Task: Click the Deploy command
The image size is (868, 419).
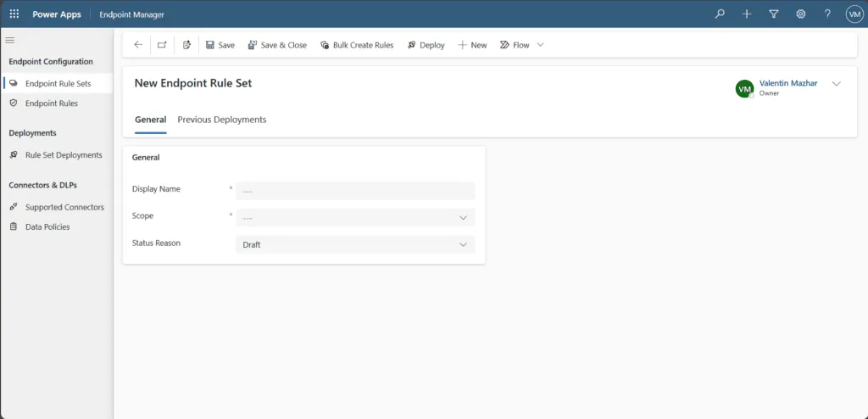Action: click(x=426, y=45)
